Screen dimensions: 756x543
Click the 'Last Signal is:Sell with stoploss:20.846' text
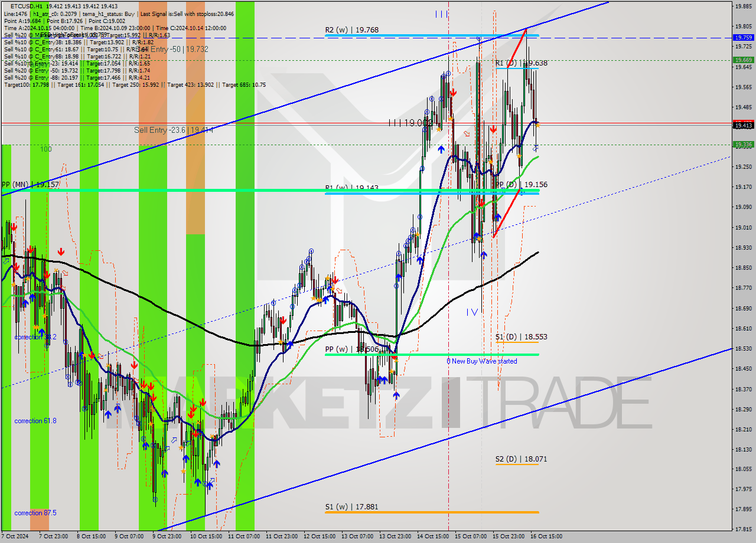pyautogui.click(x=186, y=14)
